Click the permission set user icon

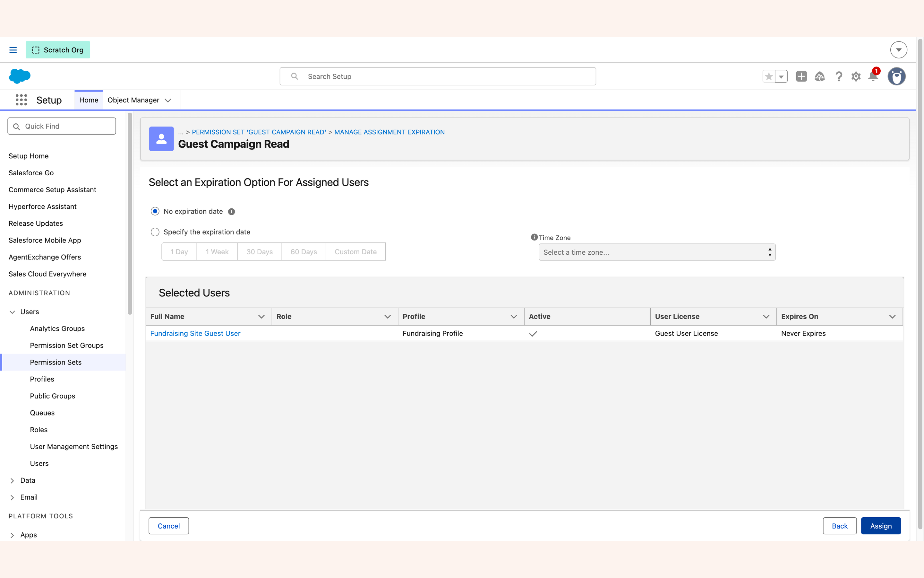pos(161,139)
